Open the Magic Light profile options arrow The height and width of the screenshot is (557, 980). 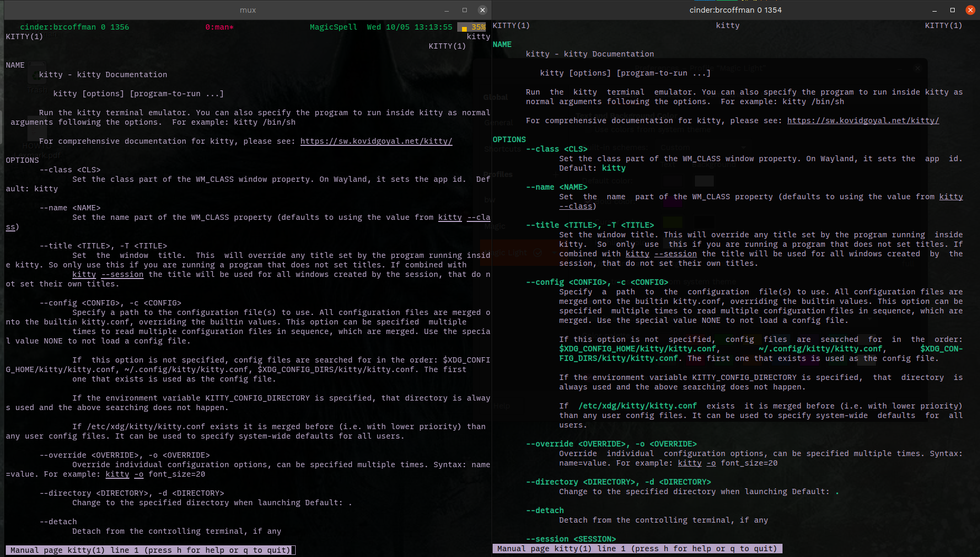(x=554, y=253)
